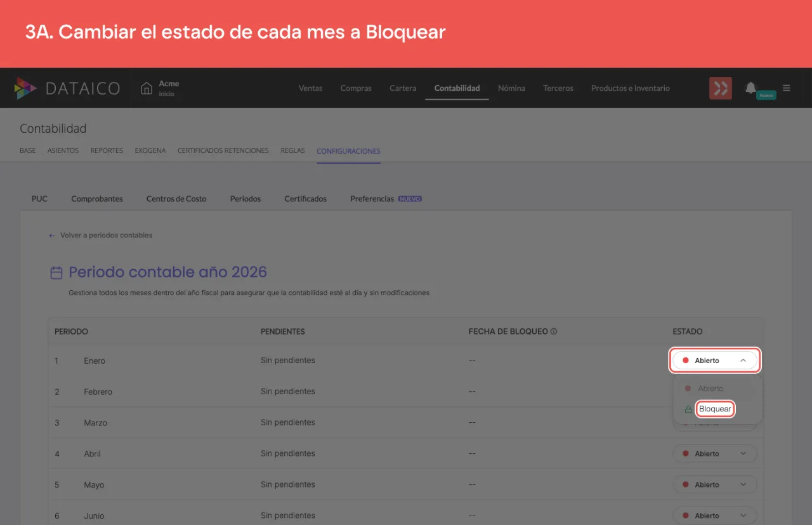Switch to the BASE tab
This screenshot has height=525, width=812.
coord(28,151)
